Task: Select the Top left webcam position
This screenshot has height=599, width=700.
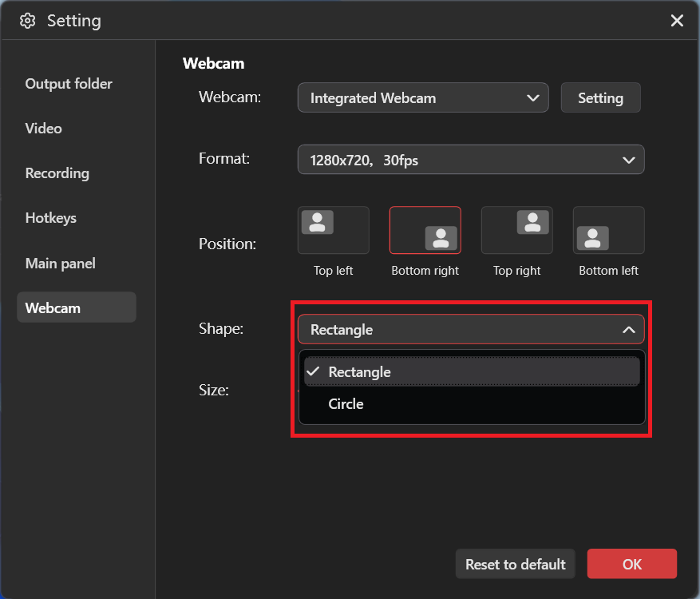Action: pyautogui.click(x=333, y=230)
